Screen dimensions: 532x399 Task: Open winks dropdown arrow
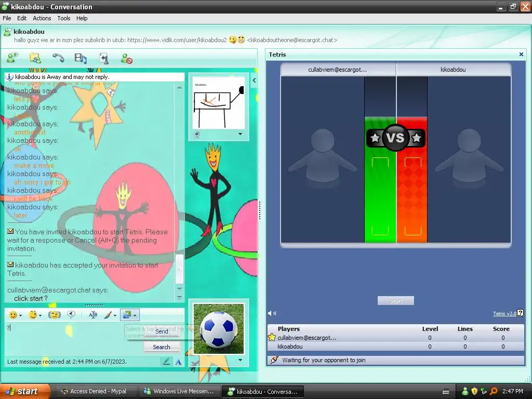[x=41, y=315]
